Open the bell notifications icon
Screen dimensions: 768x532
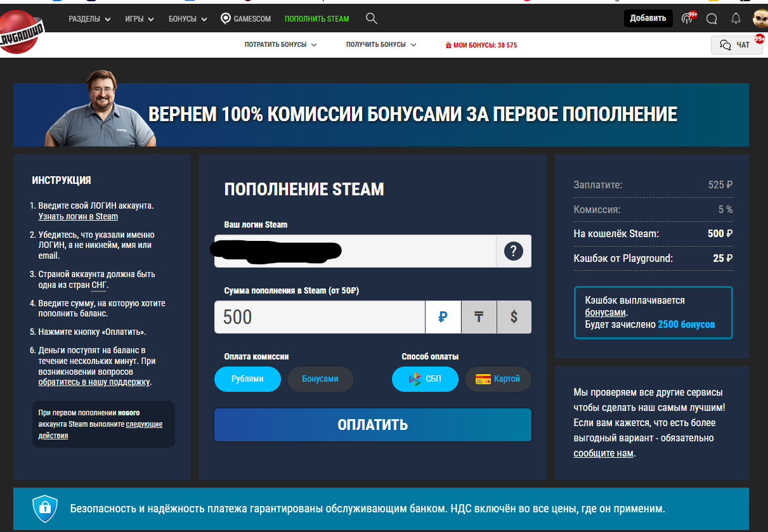[x=736, y=18]
